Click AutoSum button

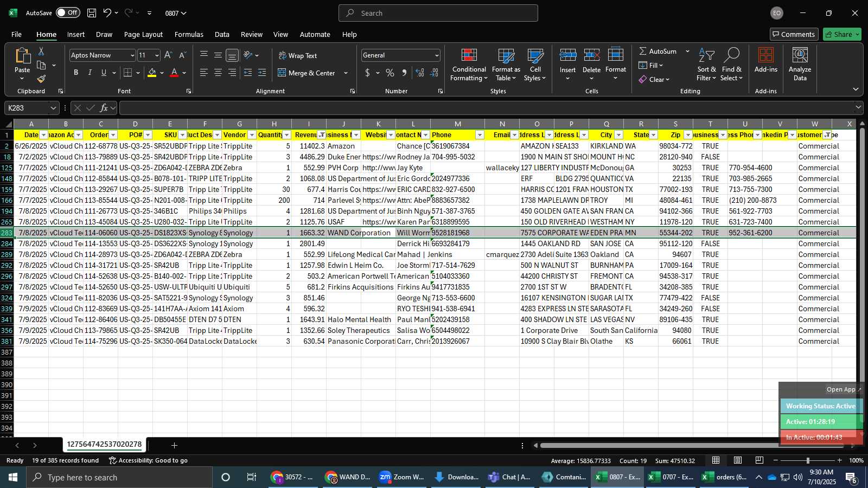coord(658,51)
